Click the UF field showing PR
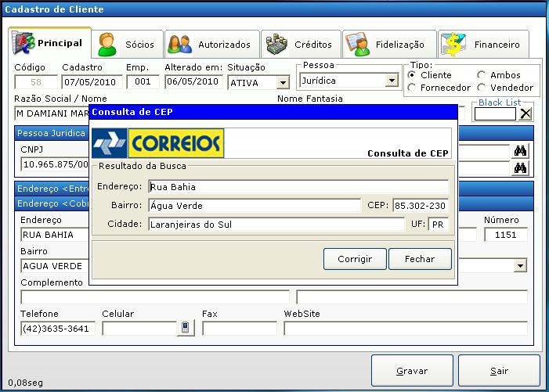Screen dimensions: 549x392 pyautogui.click(x=439, y=224)
